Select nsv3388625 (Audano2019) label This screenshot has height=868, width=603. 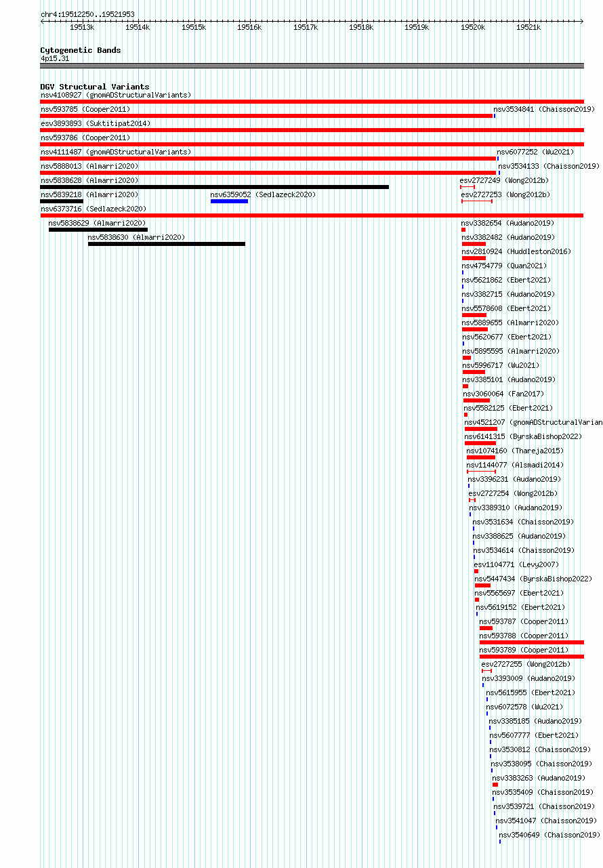tap(519, 536)
